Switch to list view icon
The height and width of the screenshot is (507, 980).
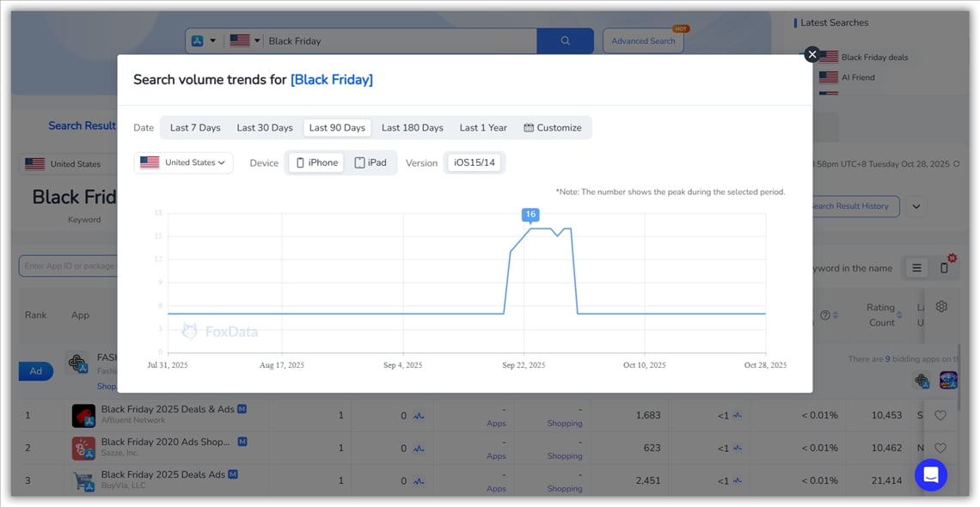click(x=917, y=268)
